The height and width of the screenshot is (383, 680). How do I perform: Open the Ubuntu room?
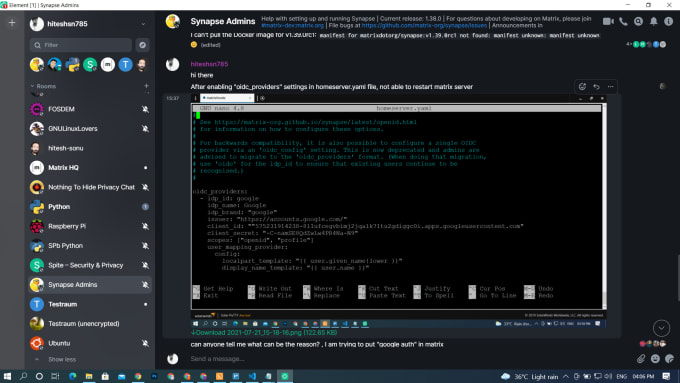90,344
